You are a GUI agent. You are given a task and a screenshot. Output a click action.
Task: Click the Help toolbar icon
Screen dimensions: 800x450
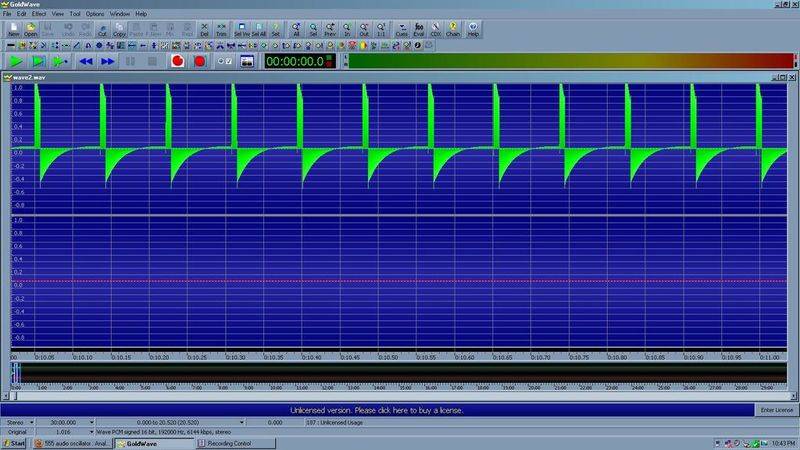[473, 30]
